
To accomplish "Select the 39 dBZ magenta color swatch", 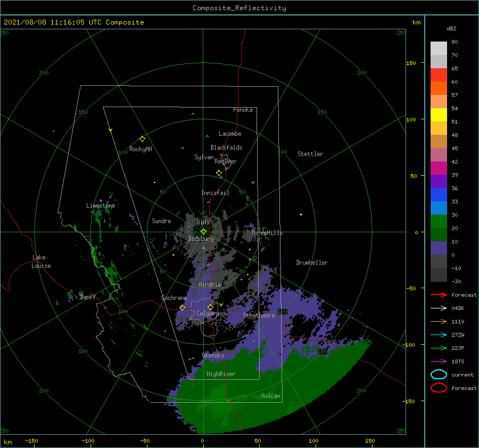I will [439, 168].
